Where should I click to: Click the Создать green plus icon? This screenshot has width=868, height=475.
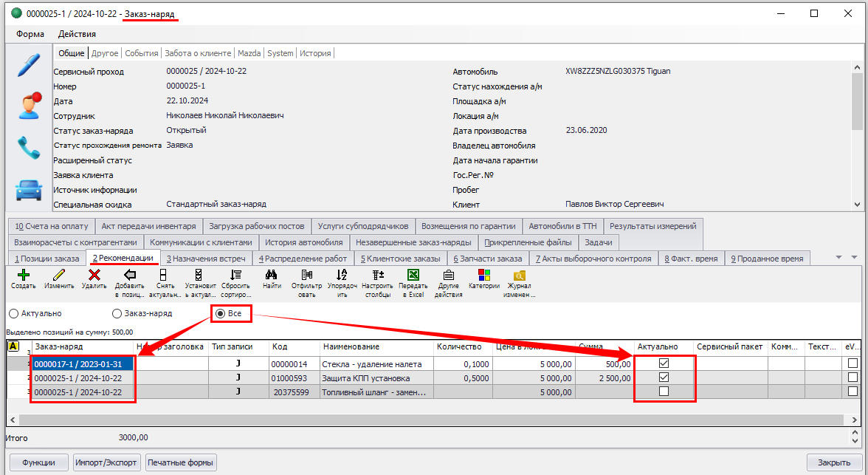click(x=24, y=275)
